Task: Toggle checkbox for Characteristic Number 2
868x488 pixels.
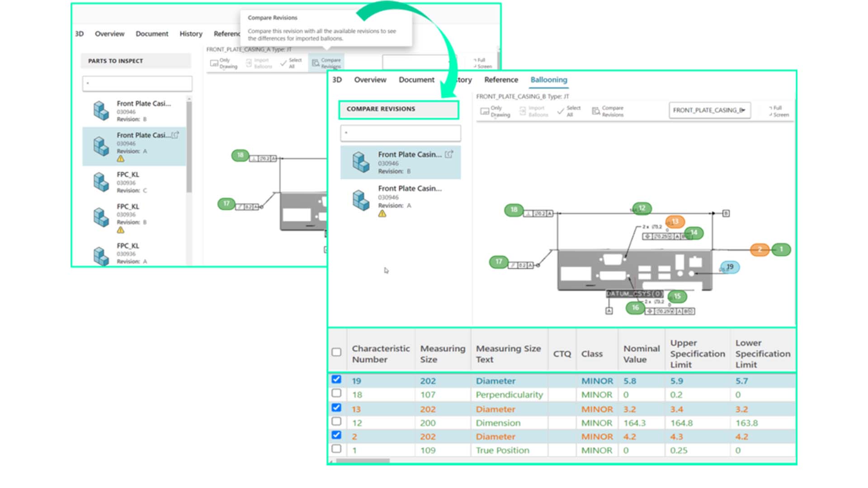Action: click(x=335, y=434)
